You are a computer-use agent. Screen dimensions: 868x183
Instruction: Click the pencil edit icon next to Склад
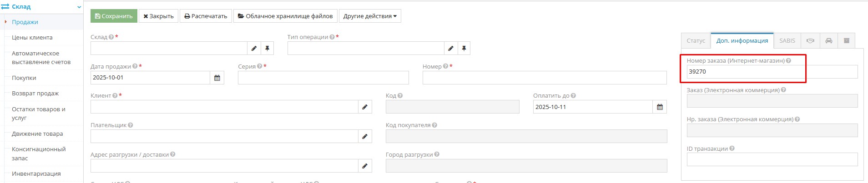coord(254,48)
